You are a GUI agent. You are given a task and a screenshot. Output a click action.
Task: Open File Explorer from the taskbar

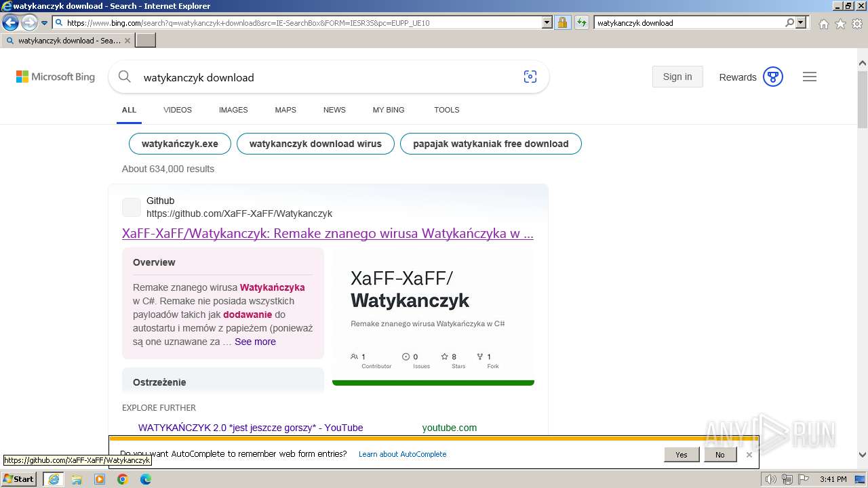[77, 479]
